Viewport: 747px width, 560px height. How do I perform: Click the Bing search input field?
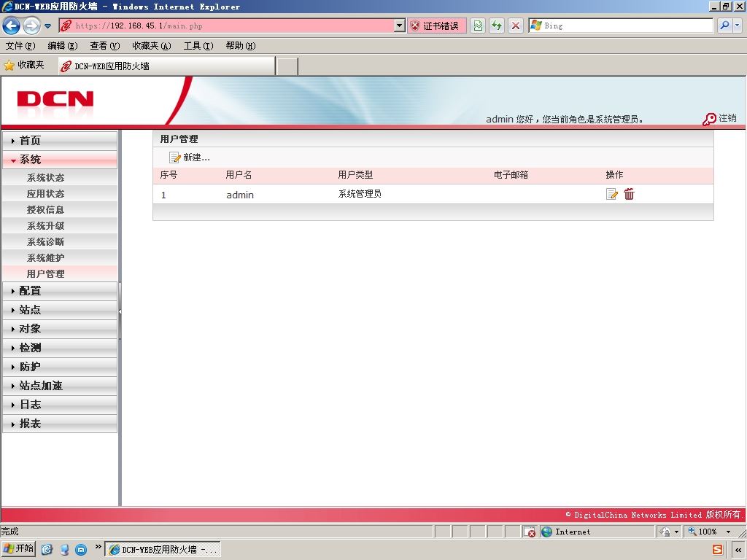(x=622, y=26)
